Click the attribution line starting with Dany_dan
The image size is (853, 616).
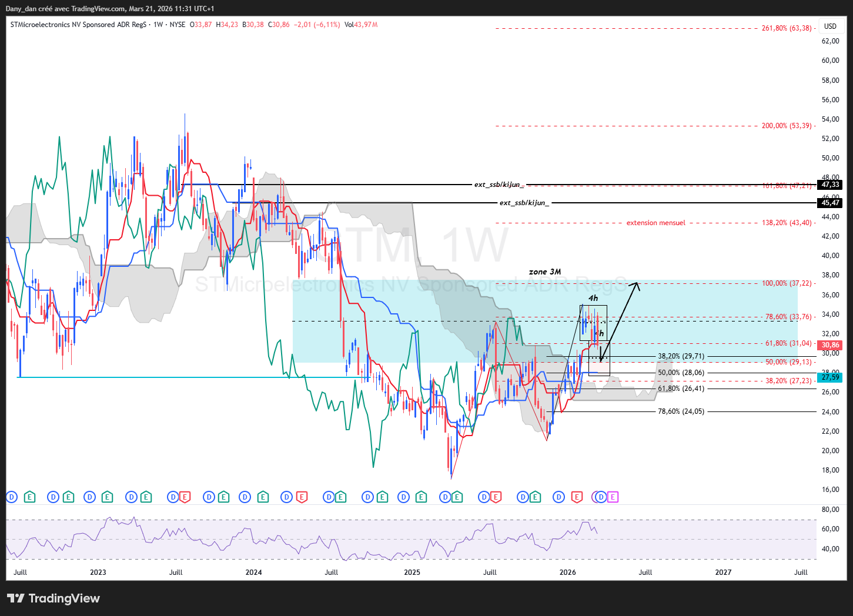[110, 9]
